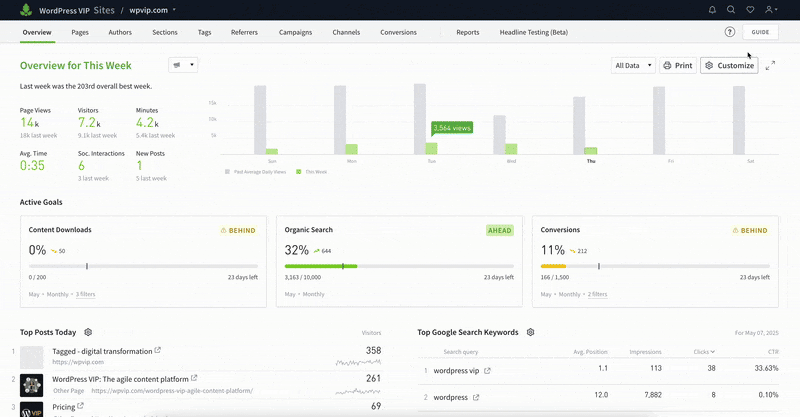Click the Customize button
Viewport: 800px width, 417px height.
pos(728,66)
